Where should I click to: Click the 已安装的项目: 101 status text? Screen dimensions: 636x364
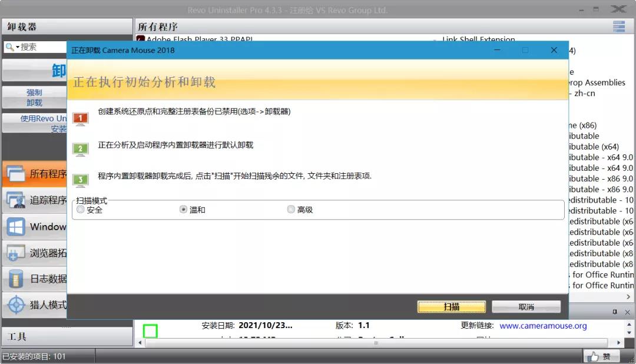point(34,356)
